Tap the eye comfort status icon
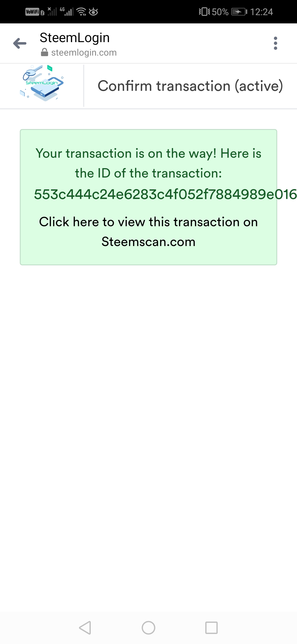Screen dimensions: 297x644 tap(94, 12)
